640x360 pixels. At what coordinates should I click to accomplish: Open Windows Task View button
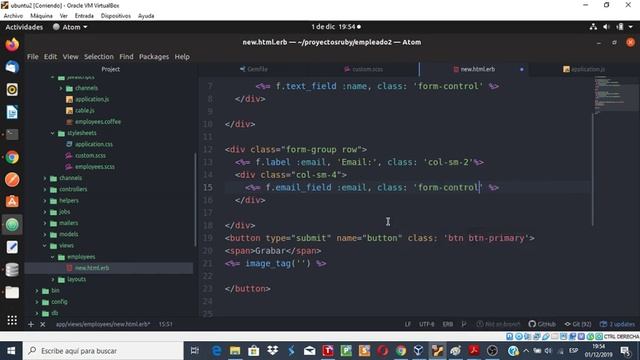195,351
